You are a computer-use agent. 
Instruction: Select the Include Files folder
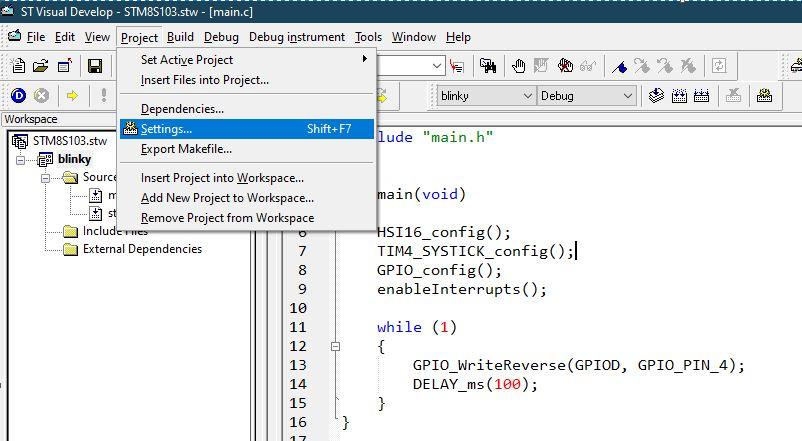pyautogui.click(x=115, y=231)
